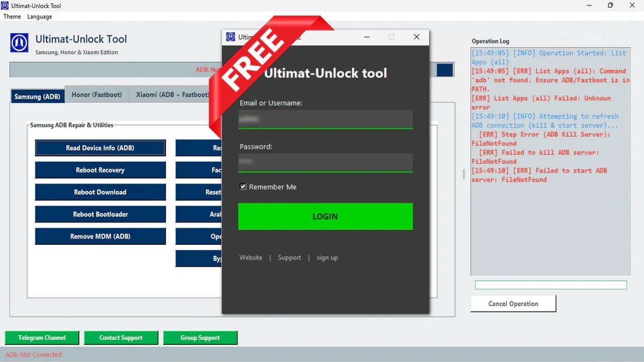Open the Support link in login dialog

(289, 257)
